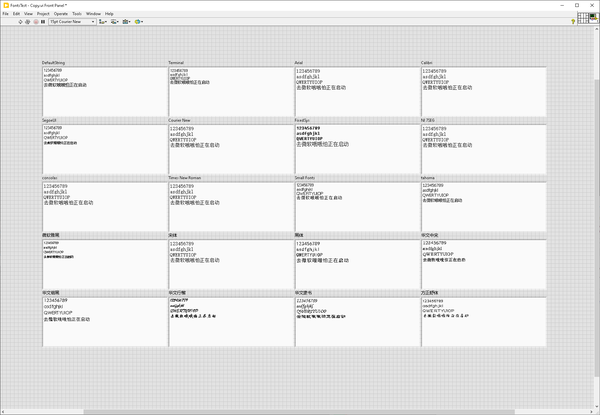
Task: Click inside the Small Fonts string control
Action: pos(357,207)
